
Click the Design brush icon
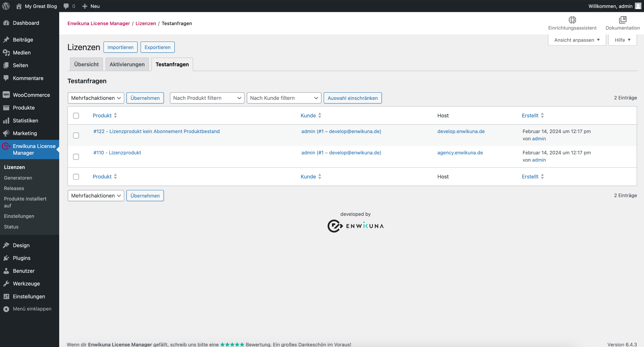coord(6,245)
